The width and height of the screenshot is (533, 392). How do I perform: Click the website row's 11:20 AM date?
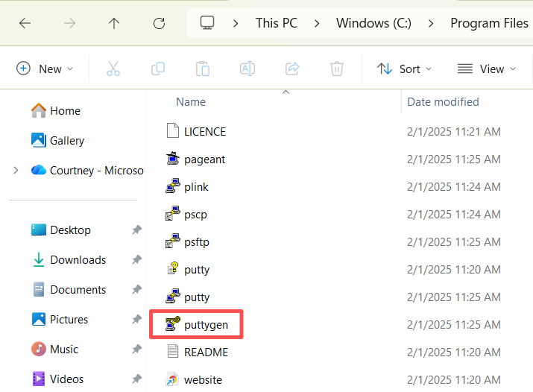point(454,379)
